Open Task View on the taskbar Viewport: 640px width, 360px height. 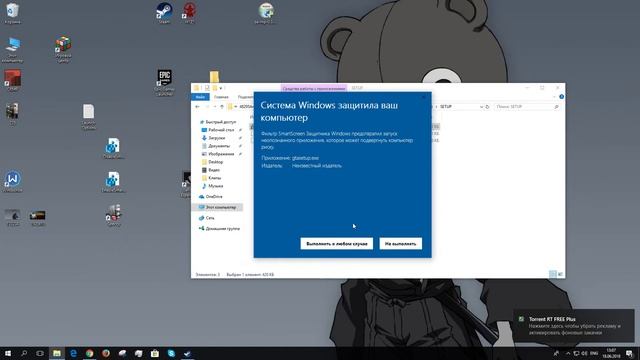coord(40,353)
